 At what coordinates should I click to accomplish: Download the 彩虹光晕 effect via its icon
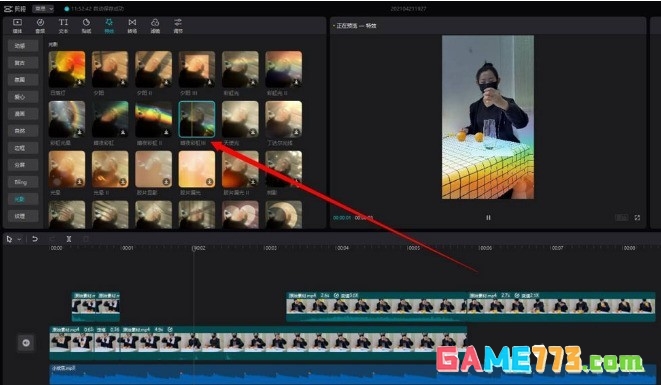pos(79,132)
